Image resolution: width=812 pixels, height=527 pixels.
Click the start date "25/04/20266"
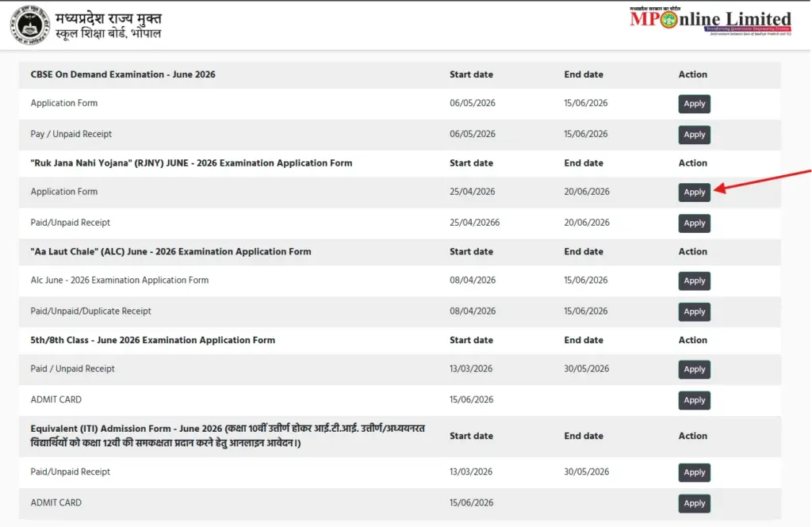(474, 223)
